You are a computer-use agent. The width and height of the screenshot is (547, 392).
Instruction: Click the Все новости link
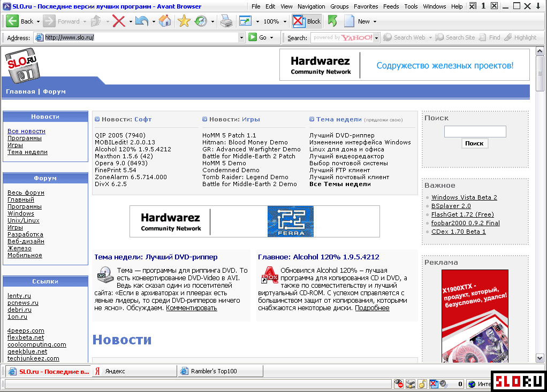click(27, 131)
